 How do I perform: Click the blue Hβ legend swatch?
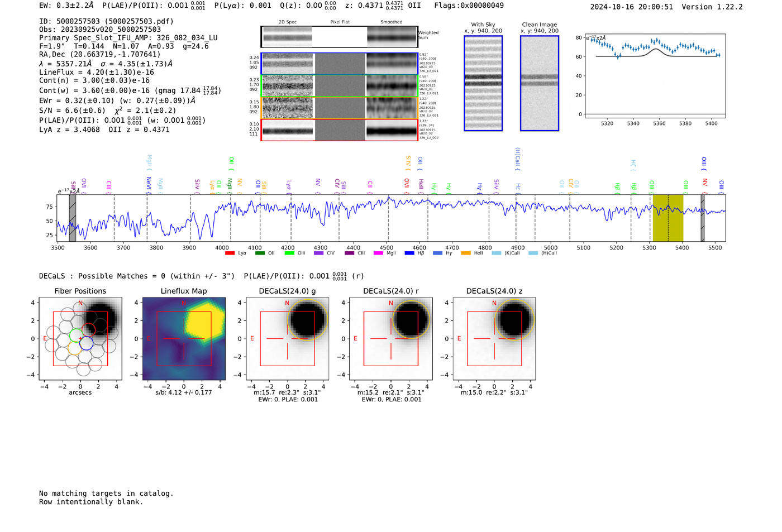[409, 253]
